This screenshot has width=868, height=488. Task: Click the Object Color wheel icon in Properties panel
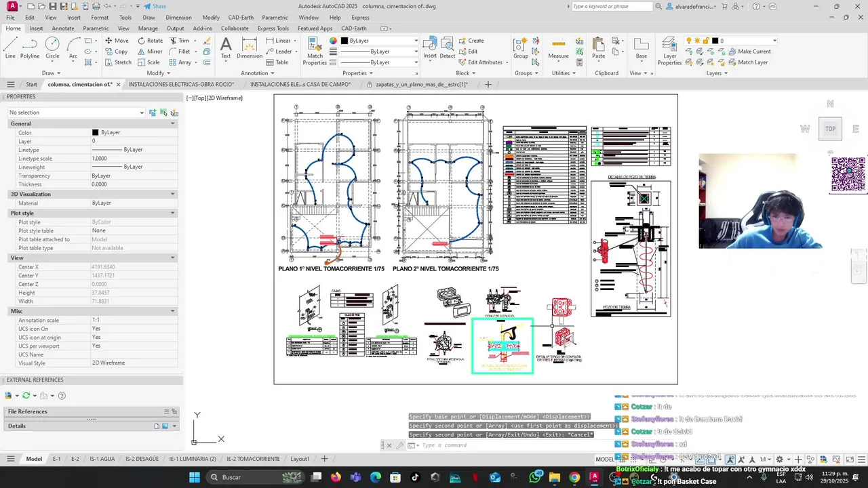333,41
